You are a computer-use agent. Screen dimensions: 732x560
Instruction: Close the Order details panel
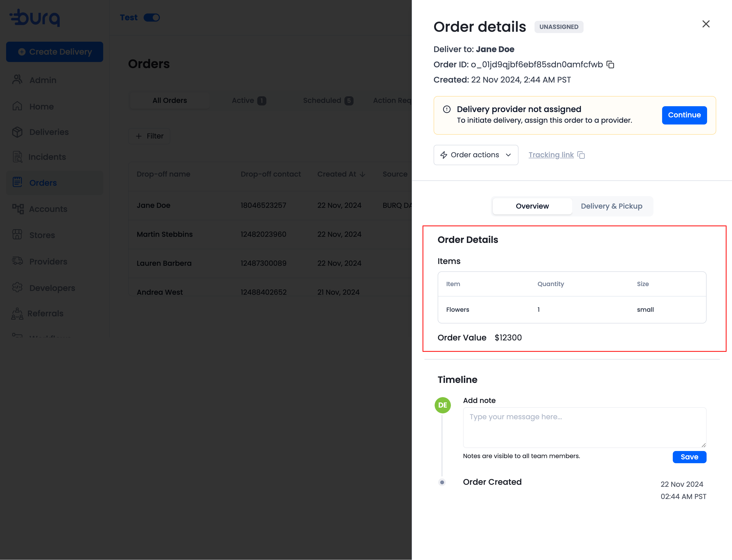tap(706, 24)
